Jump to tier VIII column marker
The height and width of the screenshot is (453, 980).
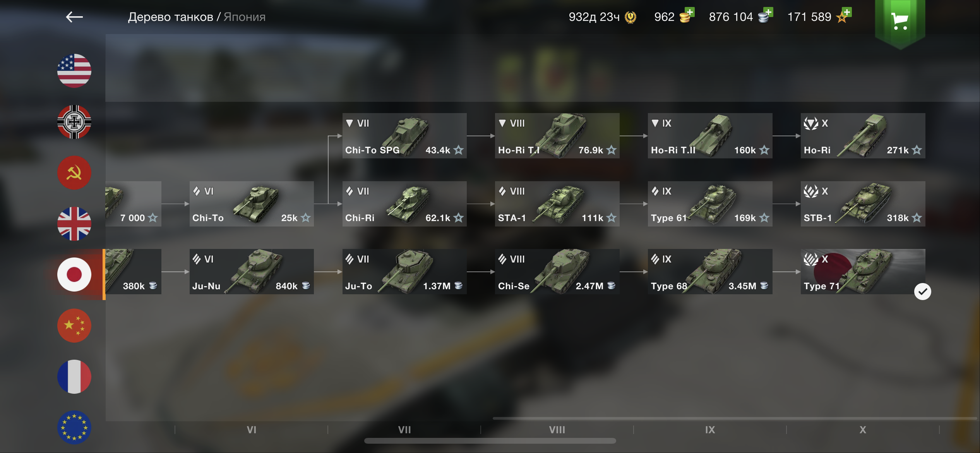[557, 430]
